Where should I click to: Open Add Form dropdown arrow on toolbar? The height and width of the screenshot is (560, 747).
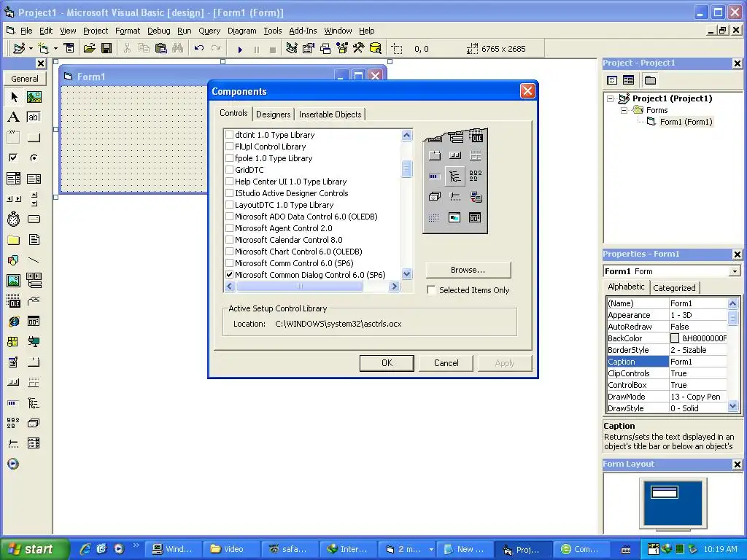[x=55, y=49]
